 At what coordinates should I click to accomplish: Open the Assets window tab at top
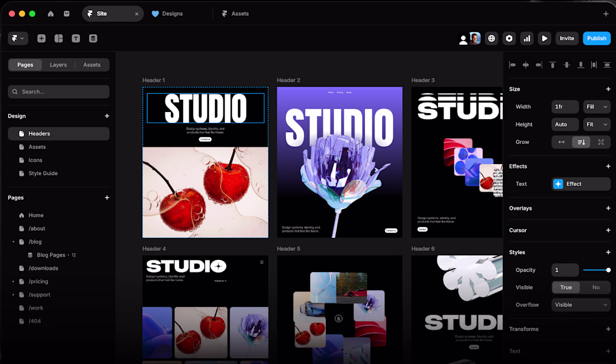coord(235,14)
